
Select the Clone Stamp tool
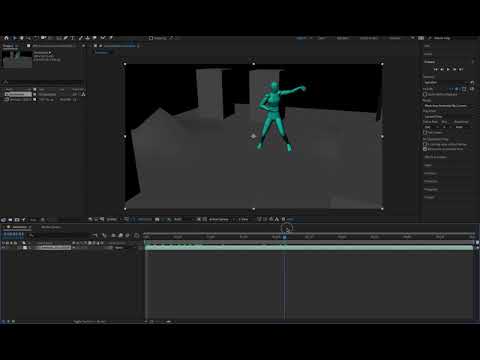[x=87, y=38]
